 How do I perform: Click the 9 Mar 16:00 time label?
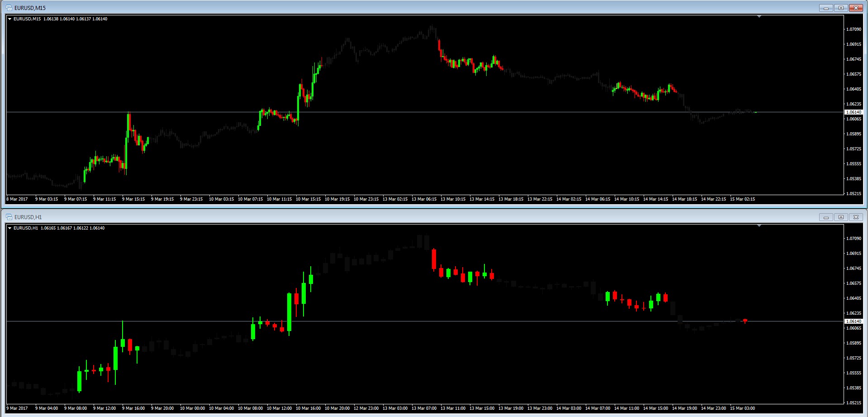point(133,408)
